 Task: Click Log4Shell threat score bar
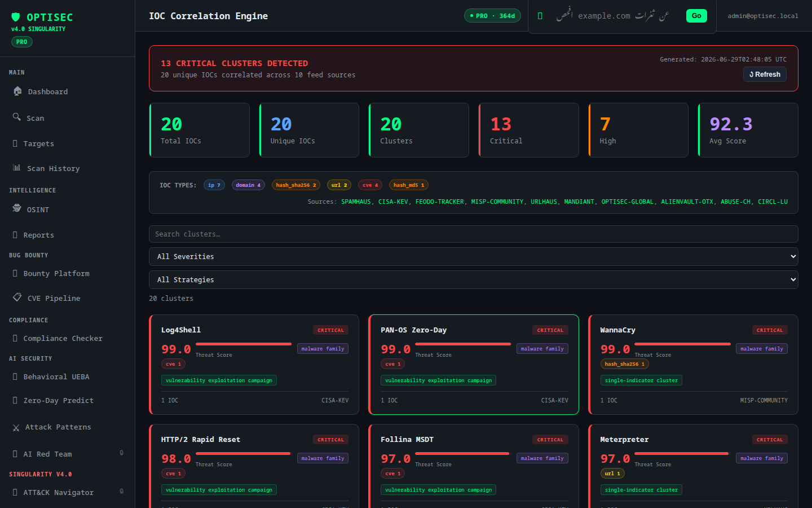[244, 344]
